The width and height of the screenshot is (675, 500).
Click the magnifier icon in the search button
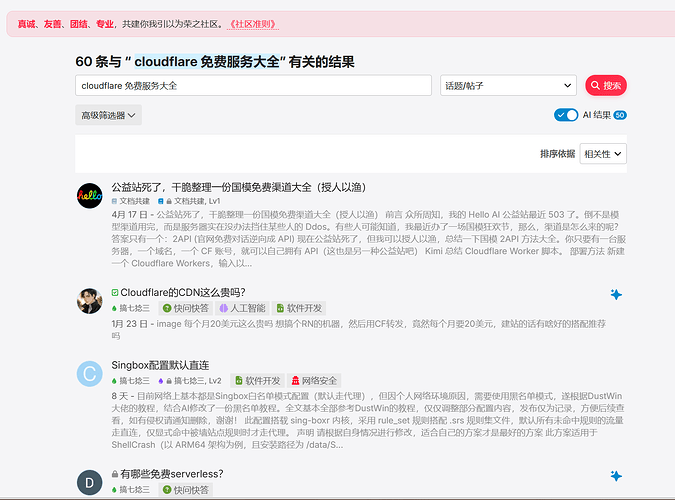pos(595,85)
